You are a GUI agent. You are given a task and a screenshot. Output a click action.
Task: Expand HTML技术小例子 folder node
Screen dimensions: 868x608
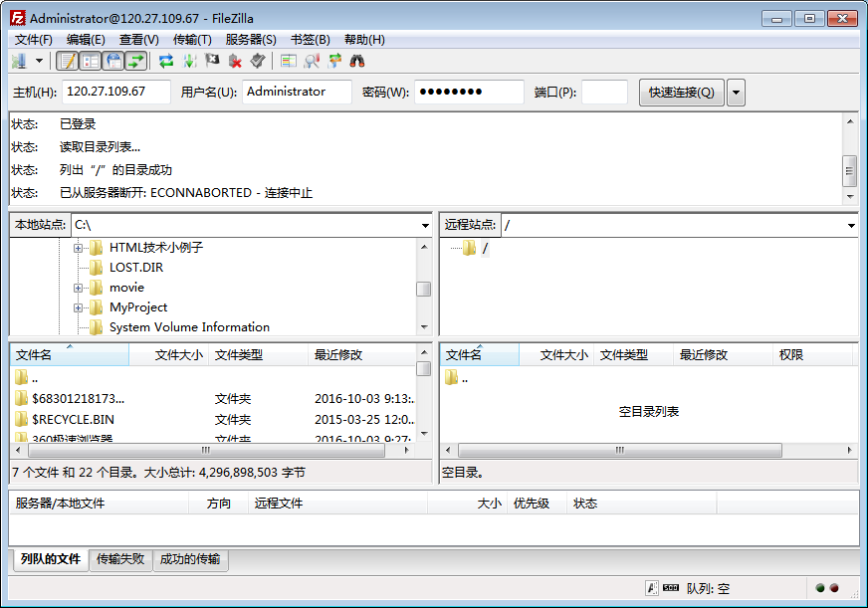(x=78, y=248)
